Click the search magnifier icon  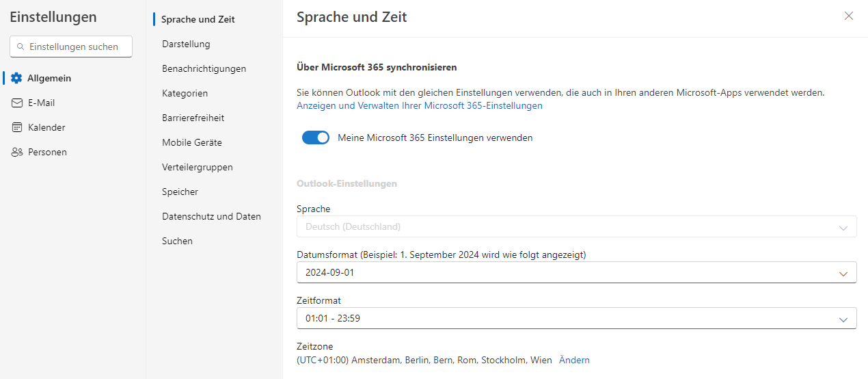click(x=21, y=47)
